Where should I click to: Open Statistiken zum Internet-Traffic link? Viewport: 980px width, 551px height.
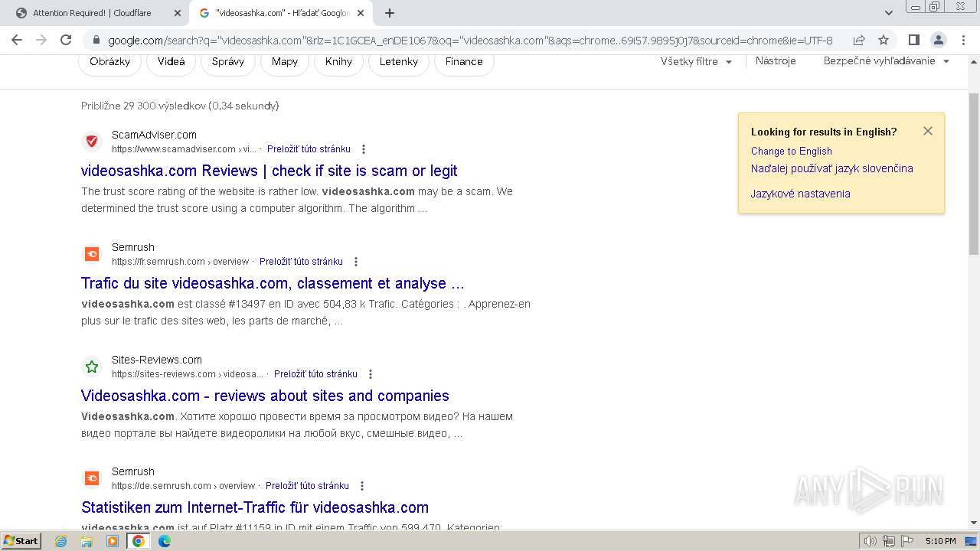(255, 507)
